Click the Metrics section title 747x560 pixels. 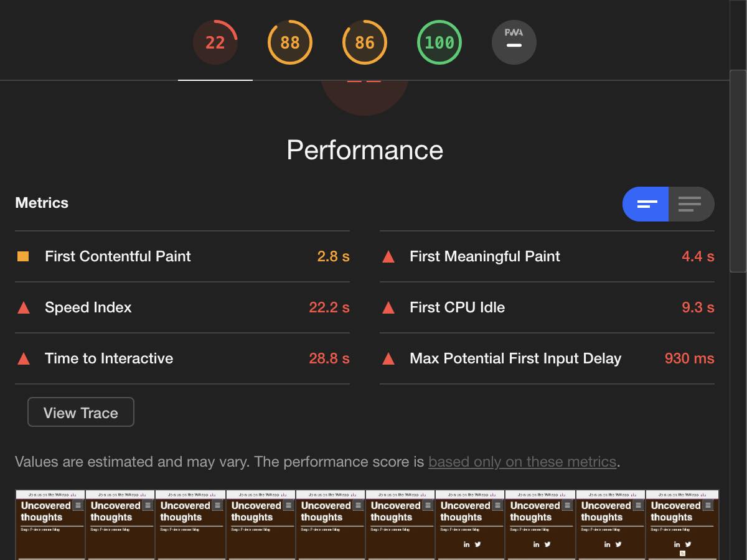click(x=42, y=203)
